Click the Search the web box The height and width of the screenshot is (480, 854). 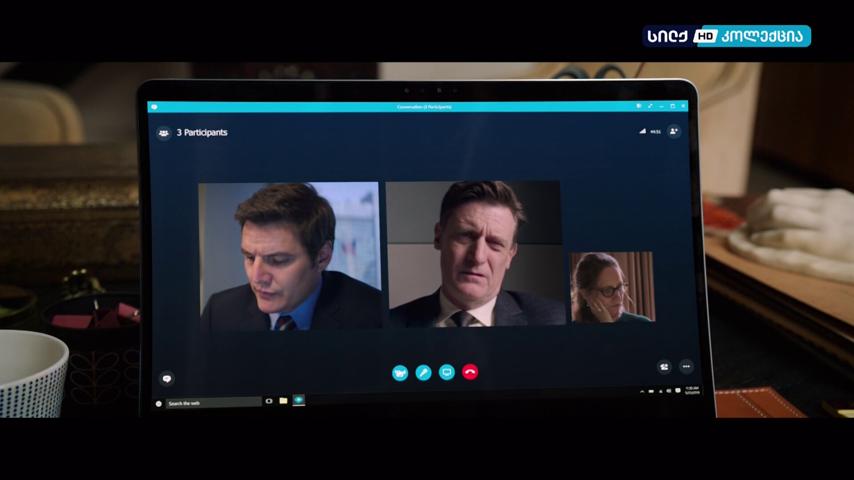pos(212,403)
